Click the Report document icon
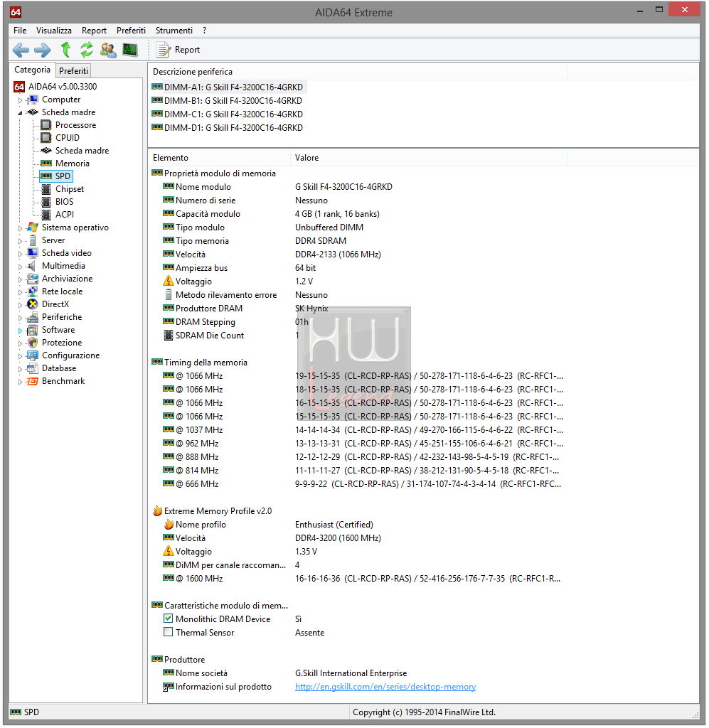This screenshot has width=709, height=728. point(163,50)
